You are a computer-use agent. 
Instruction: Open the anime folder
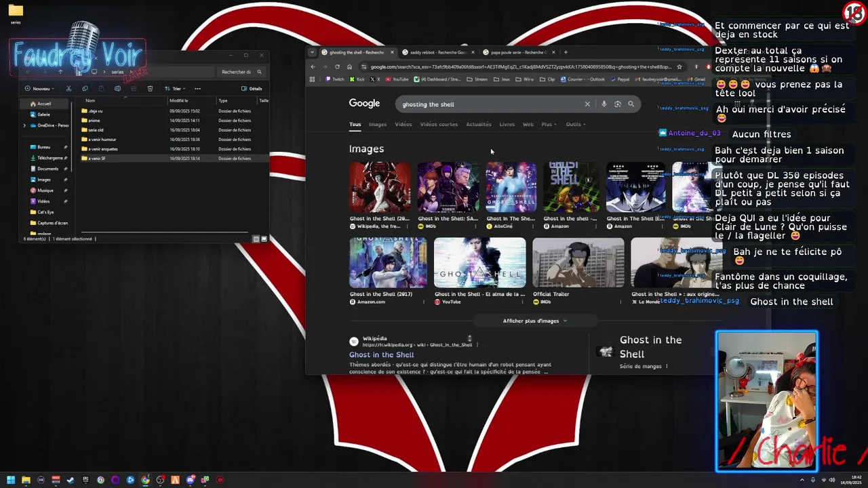coord(94,121)
